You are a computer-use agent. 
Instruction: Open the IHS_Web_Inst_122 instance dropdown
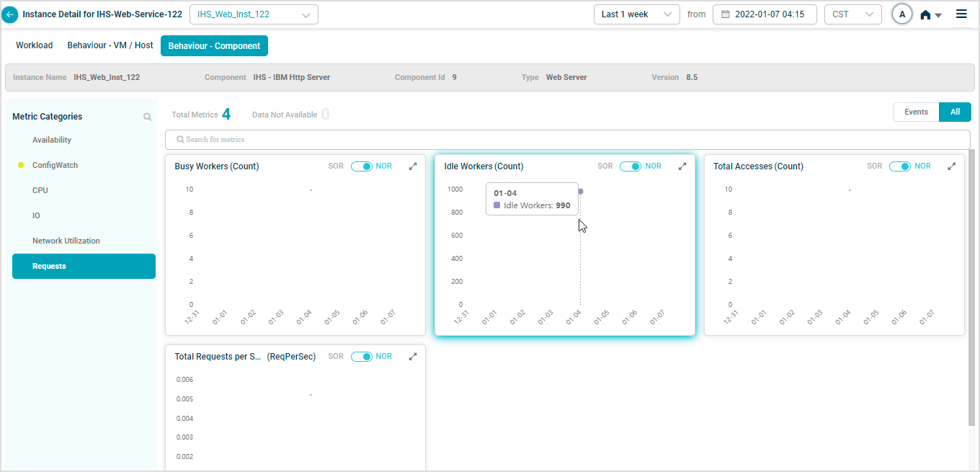coord(254,14)
